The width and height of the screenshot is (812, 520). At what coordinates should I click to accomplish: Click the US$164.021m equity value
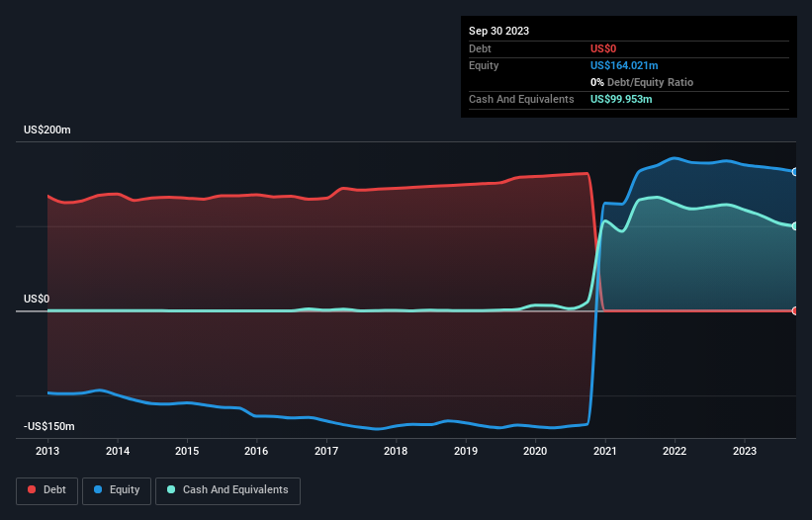tap(624, 65)
